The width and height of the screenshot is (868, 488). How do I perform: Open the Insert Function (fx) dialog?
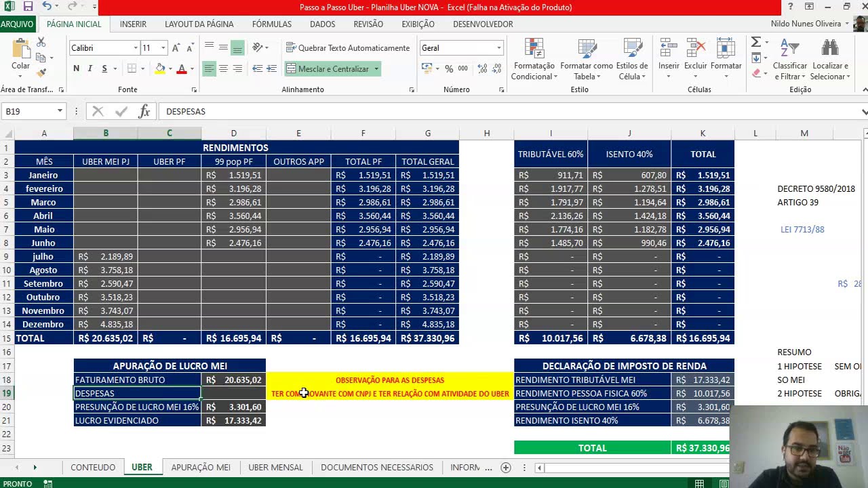pos(144,111)
